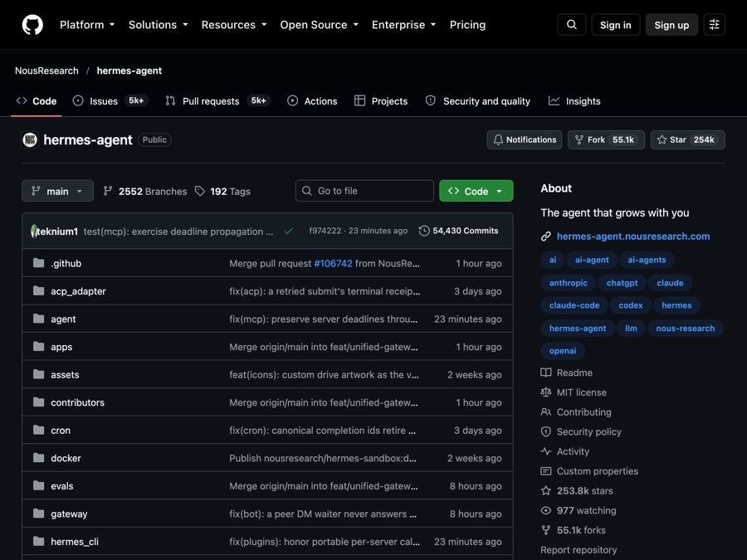Open the GitHub homepage logo

32,25
